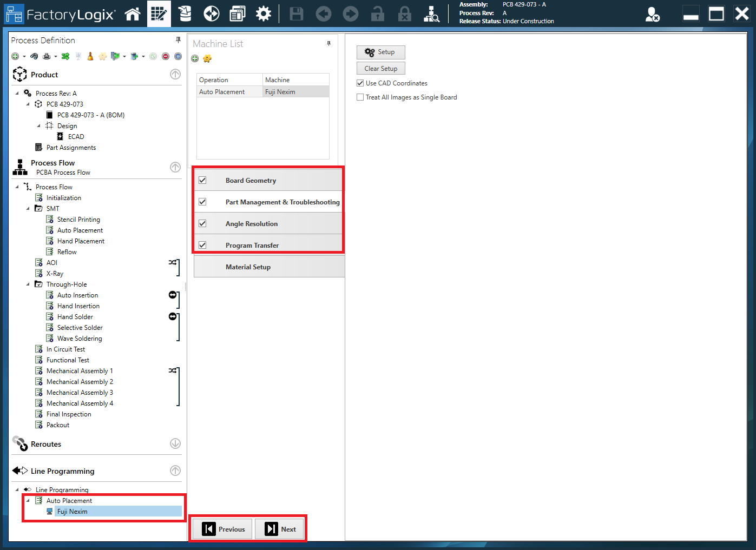Collapse the Product section arrow
Viewport: 756px width, 550px height.
pyautogui.click(x=175, y=75)
